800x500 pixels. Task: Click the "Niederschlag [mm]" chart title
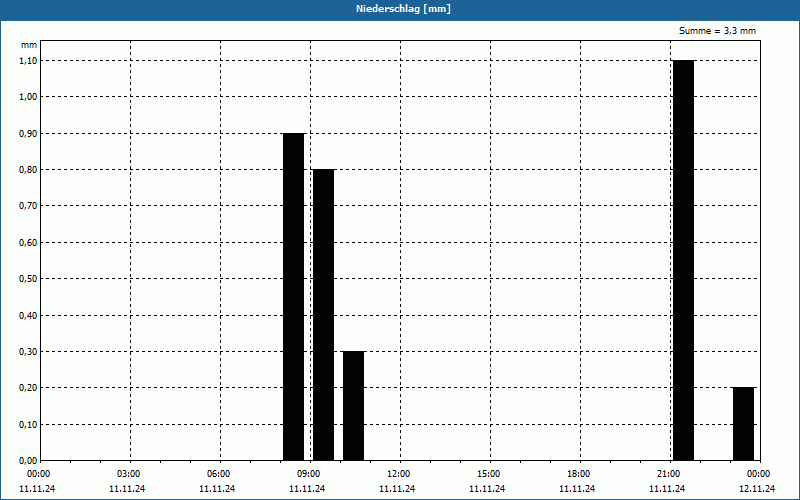(x=403, y=9)
